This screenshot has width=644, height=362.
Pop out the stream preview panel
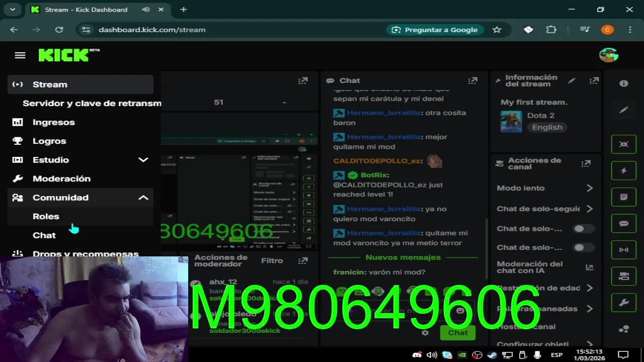302,80
